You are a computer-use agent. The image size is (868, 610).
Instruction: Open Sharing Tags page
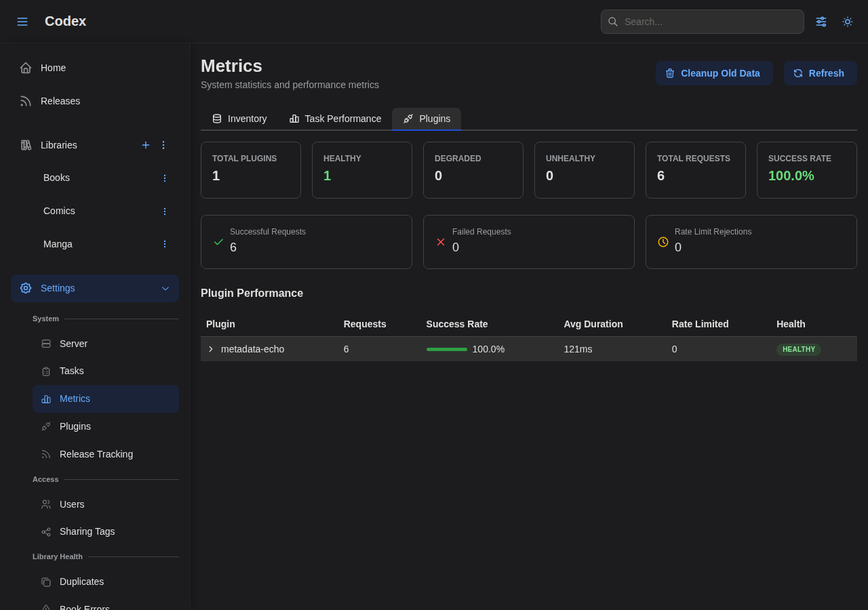click(106, 531)
